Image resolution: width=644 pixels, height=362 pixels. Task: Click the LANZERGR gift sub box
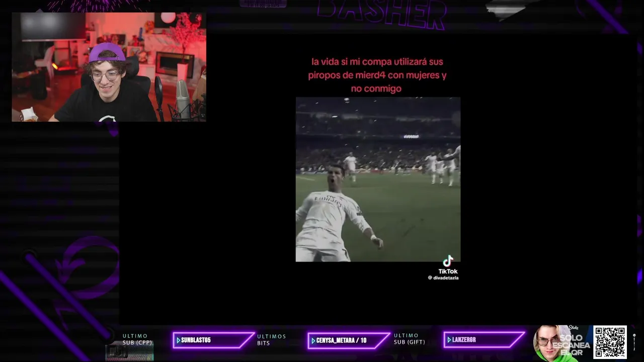point(484,340)
